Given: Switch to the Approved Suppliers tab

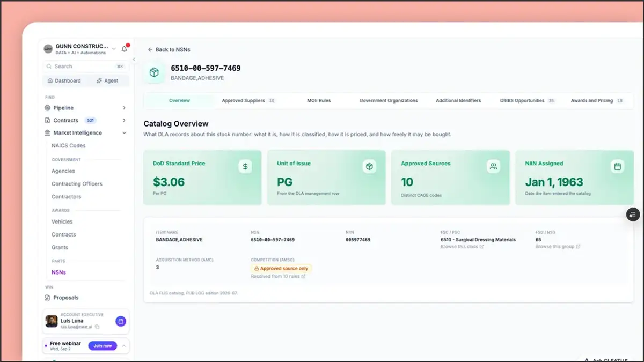Looking at the screenshot, I should [x=248, y=101].
